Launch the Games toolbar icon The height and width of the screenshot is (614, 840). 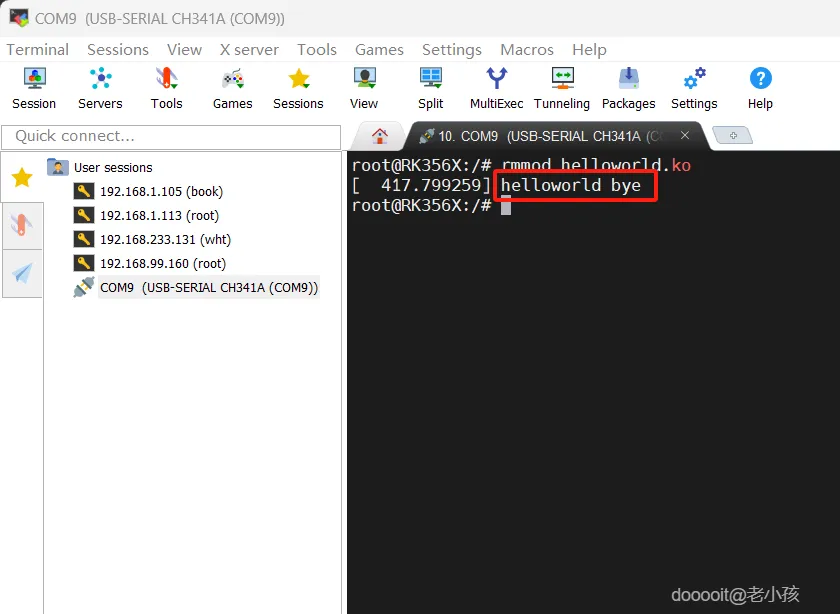(232, 88)
